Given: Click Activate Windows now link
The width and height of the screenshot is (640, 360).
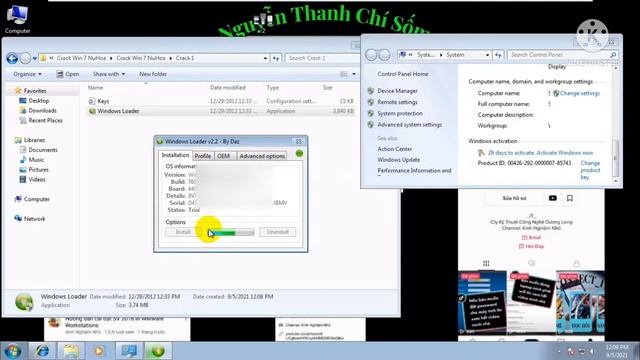Looking at the screenshot, I should 564,153.
